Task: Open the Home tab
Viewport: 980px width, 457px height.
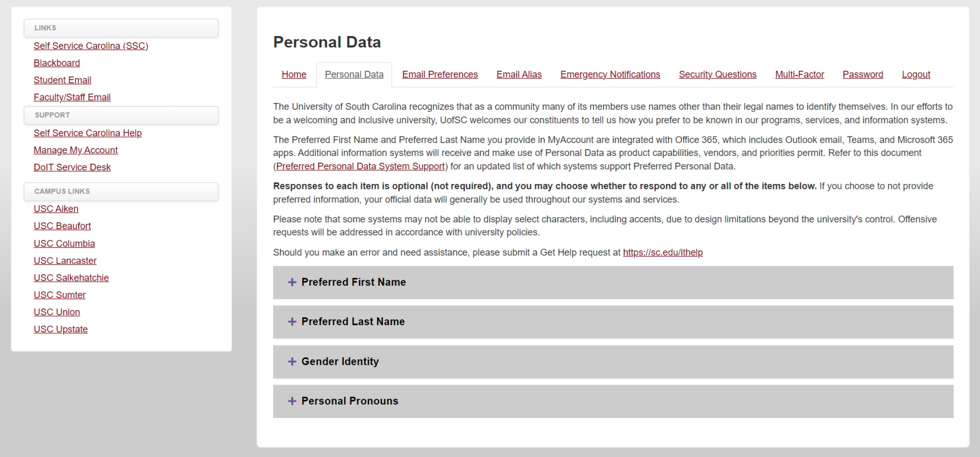Action: pyautogui.click(x=294, y=75)
